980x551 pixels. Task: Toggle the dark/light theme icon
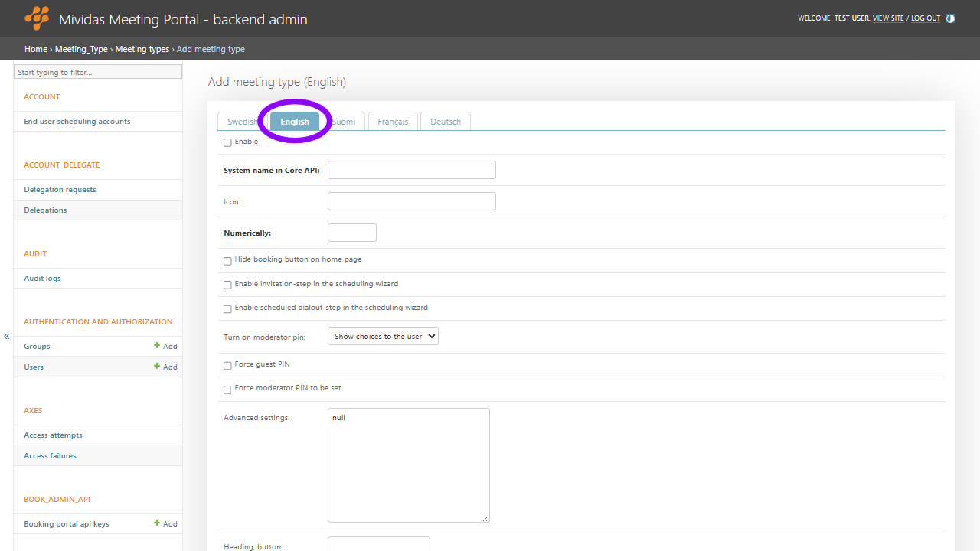click(951, 18)
